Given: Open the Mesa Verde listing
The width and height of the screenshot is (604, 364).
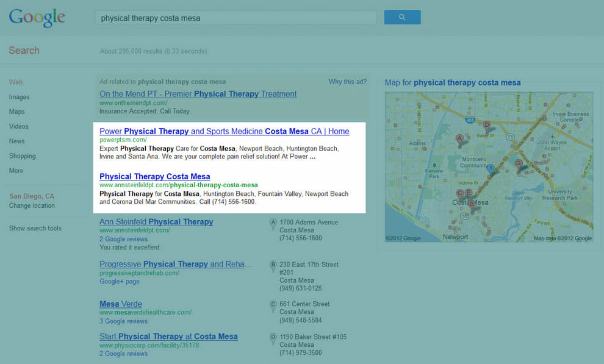Looking at the screenshot, I should [121, 304].
